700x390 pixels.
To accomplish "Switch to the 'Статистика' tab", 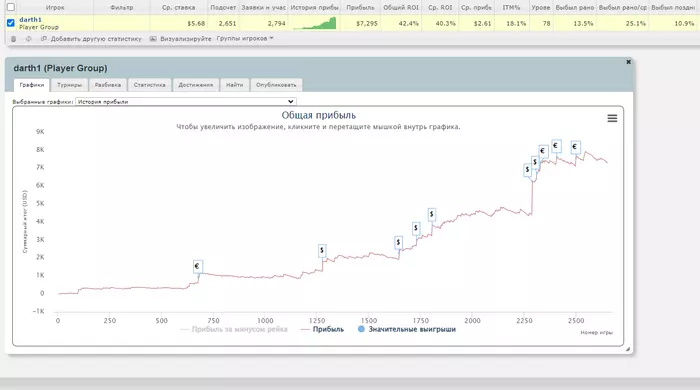I will click(150, 85).
